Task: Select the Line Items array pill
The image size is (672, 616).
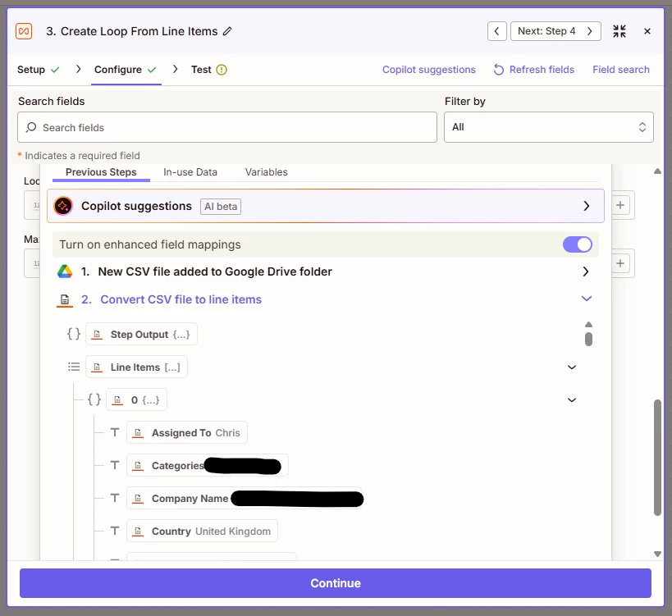Action: point(136,367)
